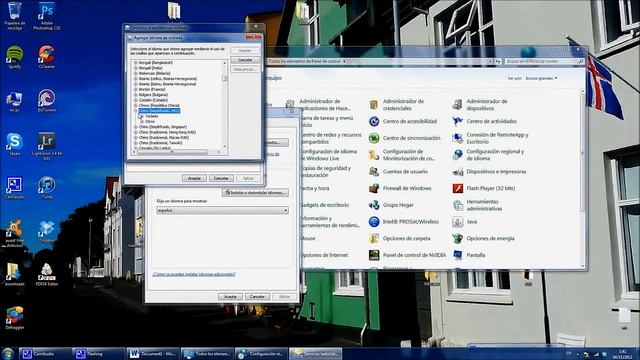Switch to the Word document taskbar button
The width and height of the screenshot is (640, 360).
152,354
